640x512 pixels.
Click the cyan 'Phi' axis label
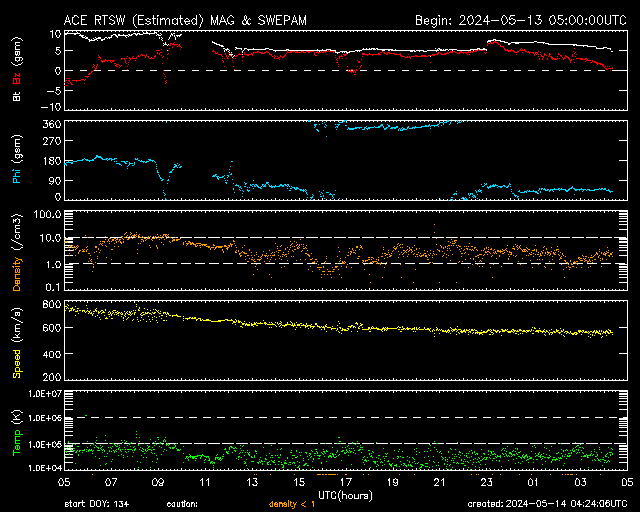[17, 174]
